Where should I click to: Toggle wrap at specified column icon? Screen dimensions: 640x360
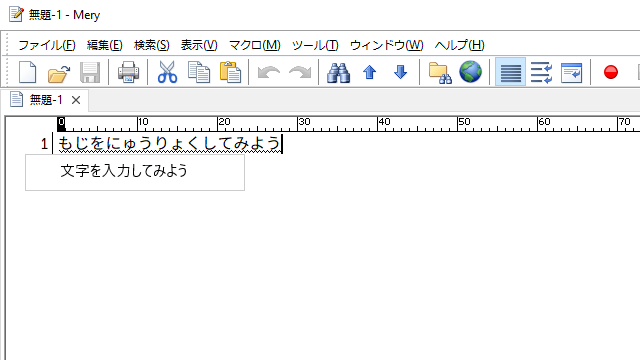point(541,73)
